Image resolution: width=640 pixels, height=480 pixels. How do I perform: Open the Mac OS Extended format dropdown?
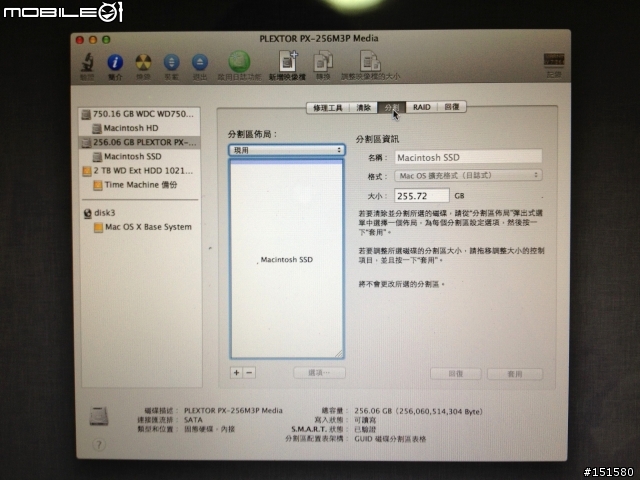point(468,176)
